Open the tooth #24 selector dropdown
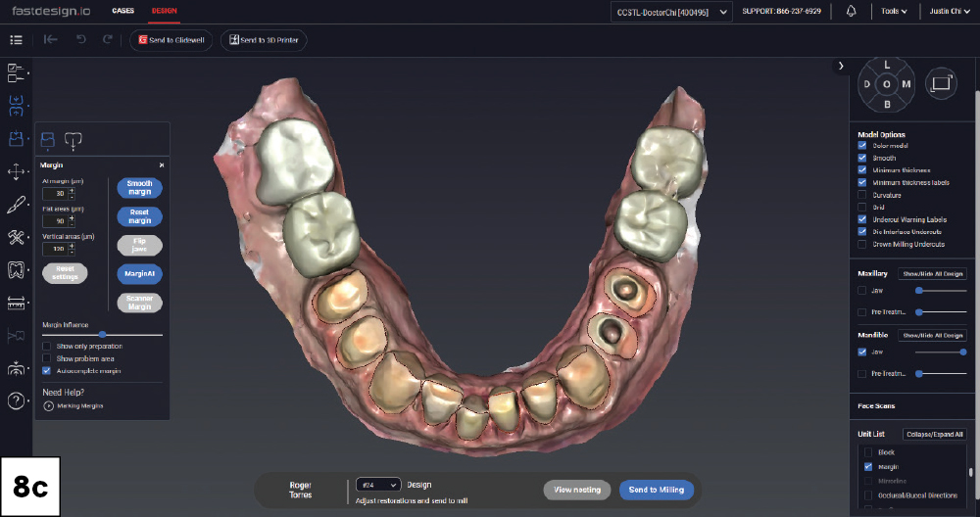This screenshot has width=980, height=517. coord(378,485)
